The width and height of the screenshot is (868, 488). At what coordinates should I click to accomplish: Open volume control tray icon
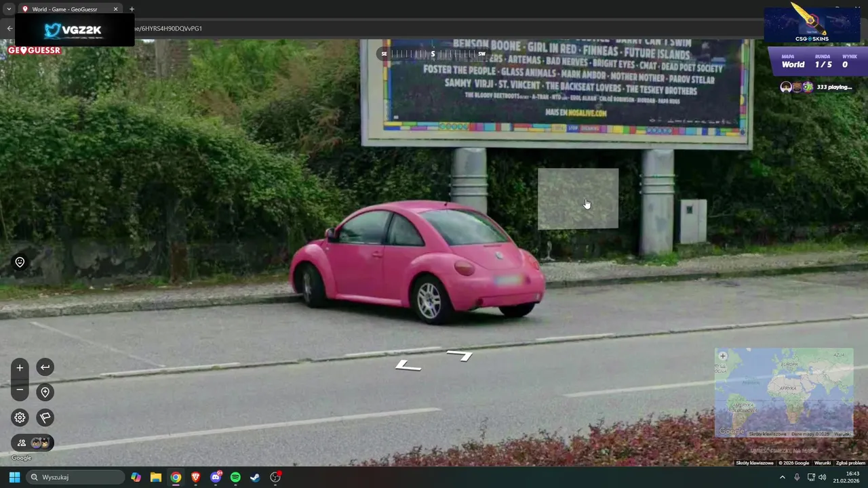(x=823, y=477)
